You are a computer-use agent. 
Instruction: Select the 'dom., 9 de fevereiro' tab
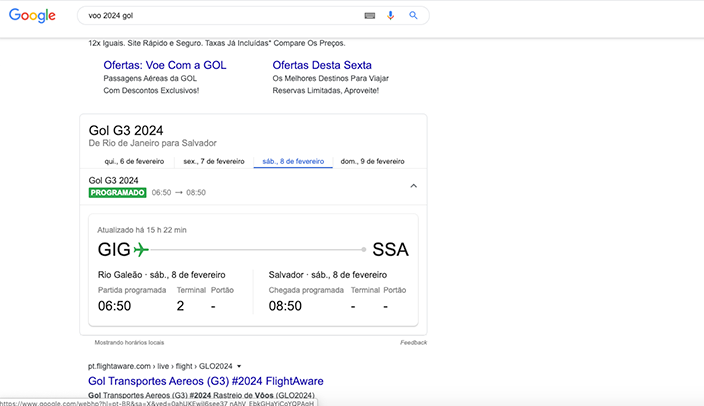(x=372, y=161)
